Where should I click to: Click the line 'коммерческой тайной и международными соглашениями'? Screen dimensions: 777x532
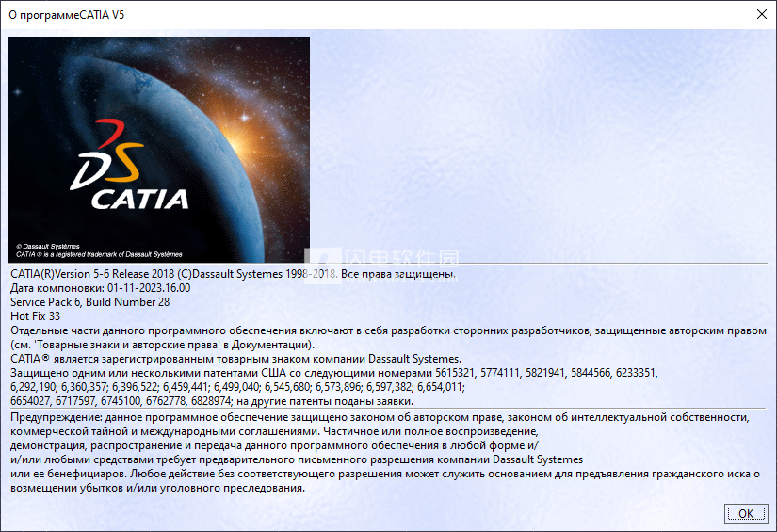point(274,431)
